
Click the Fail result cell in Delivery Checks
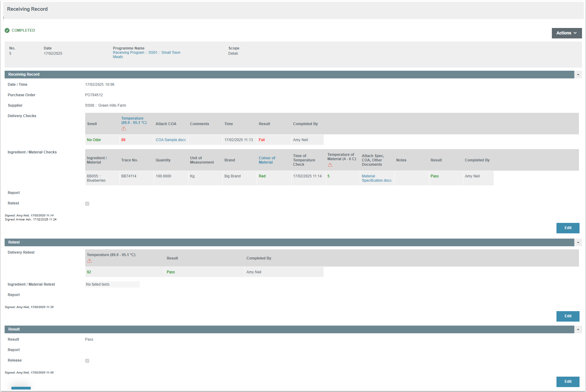[262, 140]
